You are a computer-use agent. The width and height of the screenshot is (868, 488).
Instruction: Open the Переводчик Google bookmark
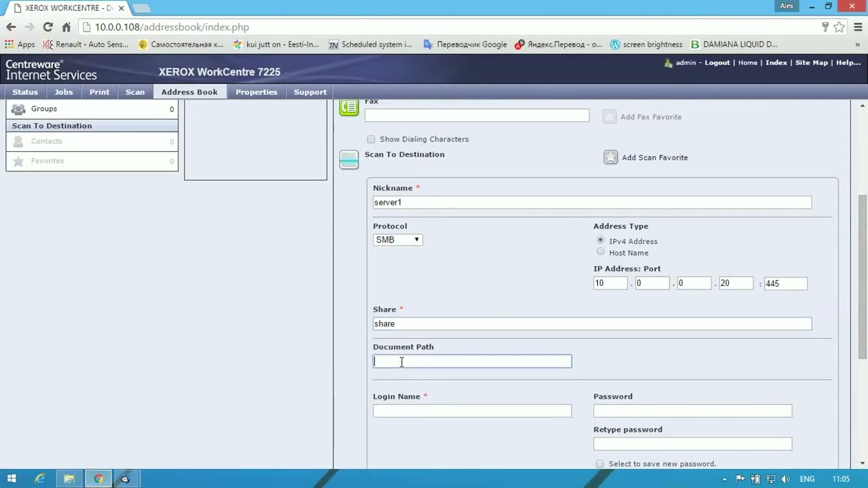coord(465,44)
